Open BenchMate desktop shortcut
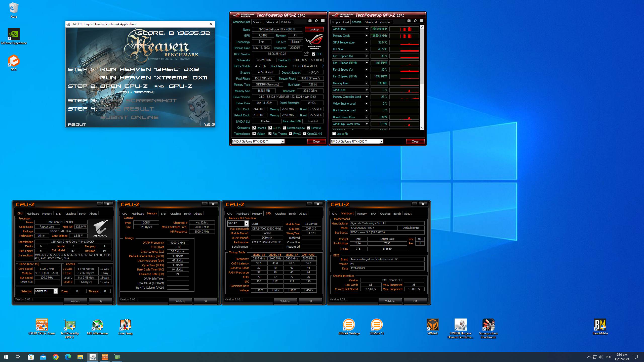644x362 pixels. (600, 327)
